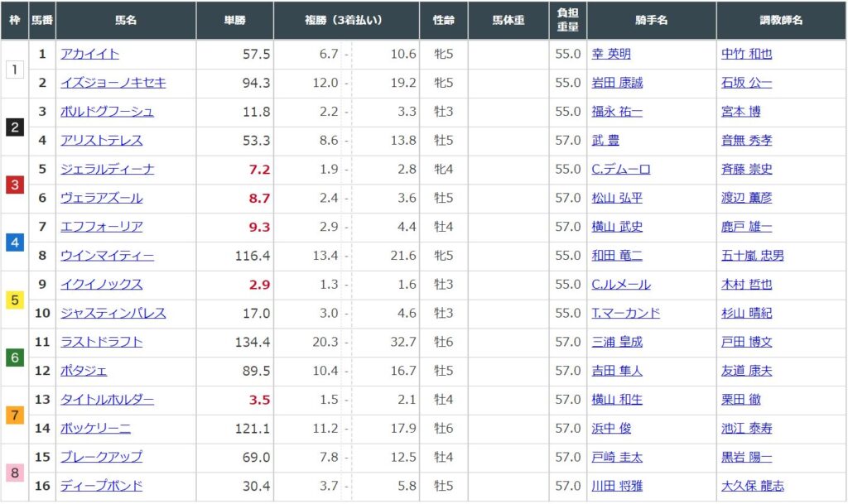Screen dimensions: 848x504
Task: Click horse name タイトルホルダー
Action: pos(107,399)
